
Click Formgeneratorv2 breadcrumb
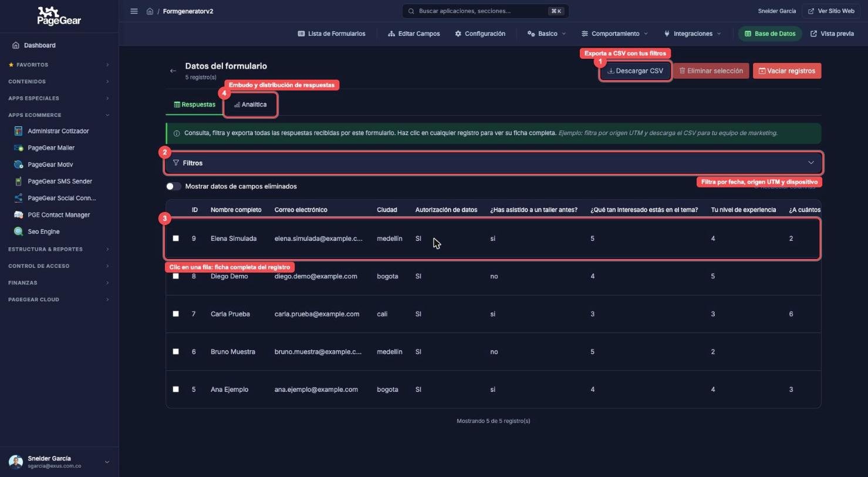click(x=188, y=11)
